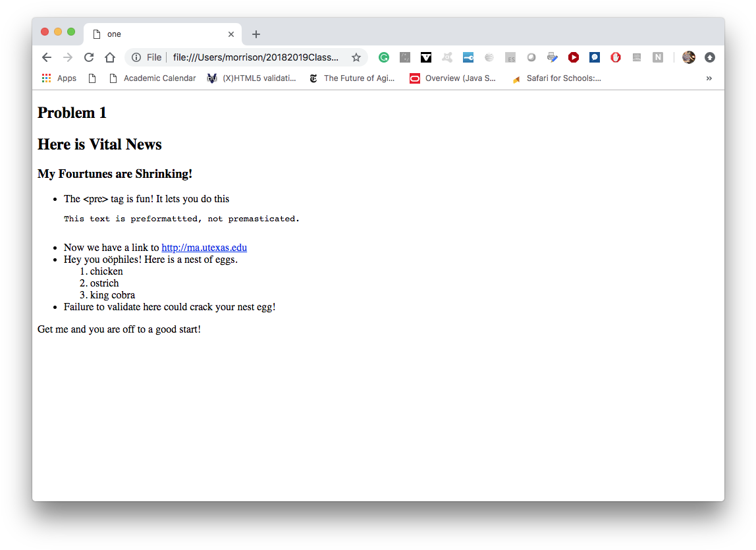Open the printer with pencil extension
756x550 pixels.
553,57
